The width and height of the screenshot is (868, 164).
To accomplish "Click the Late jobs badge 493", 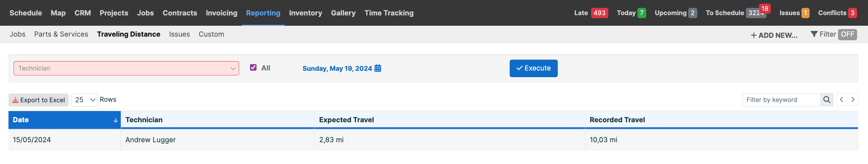I will pos(599,13).
